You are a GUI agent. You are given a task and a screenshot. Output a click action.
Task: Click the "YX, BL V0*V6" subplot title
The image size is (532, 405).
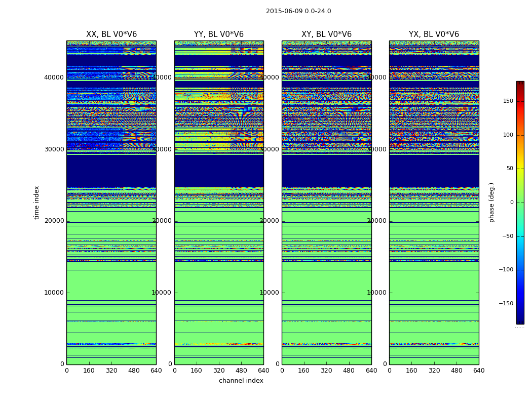click(x=434, y=34)
